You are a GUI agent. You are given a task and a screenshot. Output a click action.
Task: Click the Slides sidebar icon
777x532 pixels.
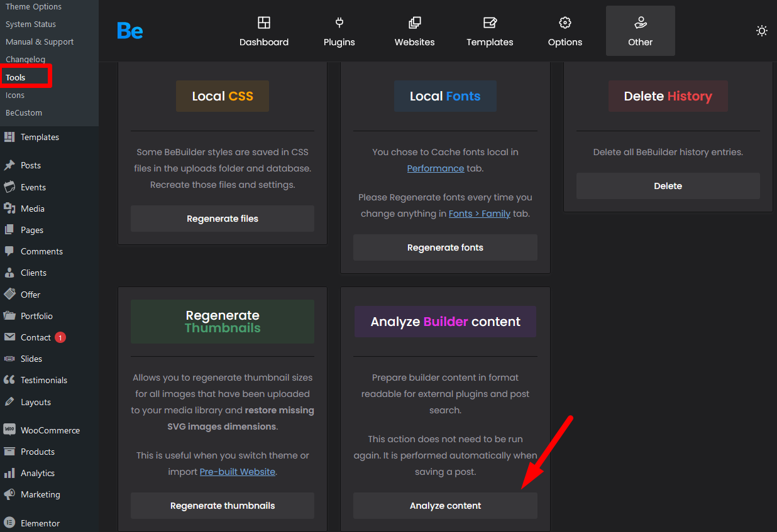(9, 359)
